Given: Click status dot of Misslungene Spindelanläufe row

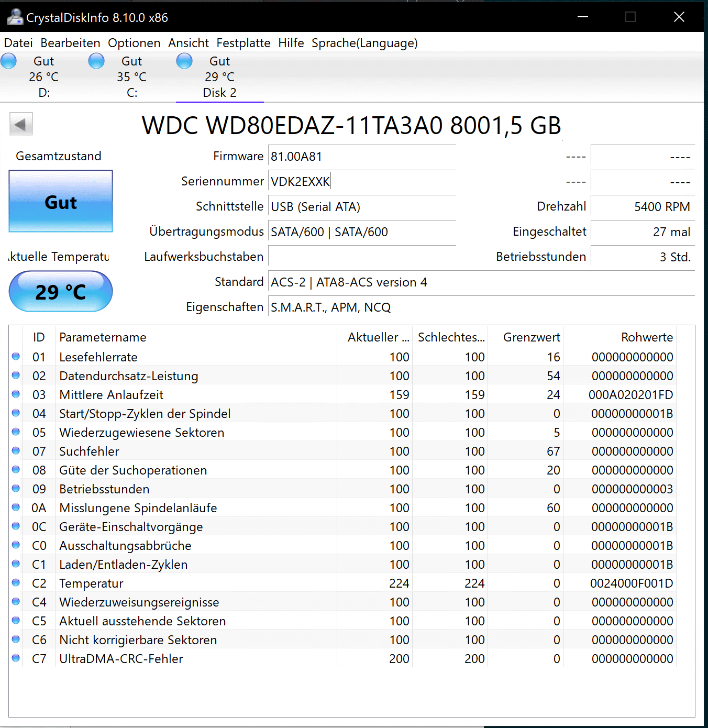Looking at the screenshot, I should click(16, 508).
